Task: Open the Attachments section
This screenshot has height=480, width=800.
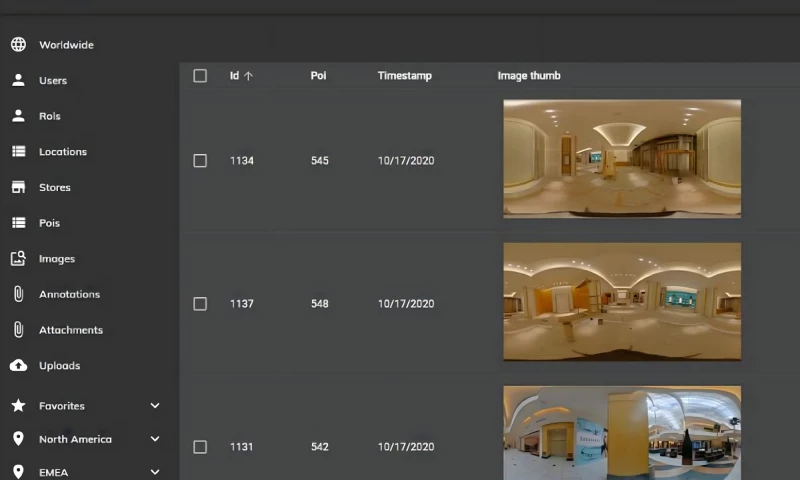Action: click(x=71, y=330)
